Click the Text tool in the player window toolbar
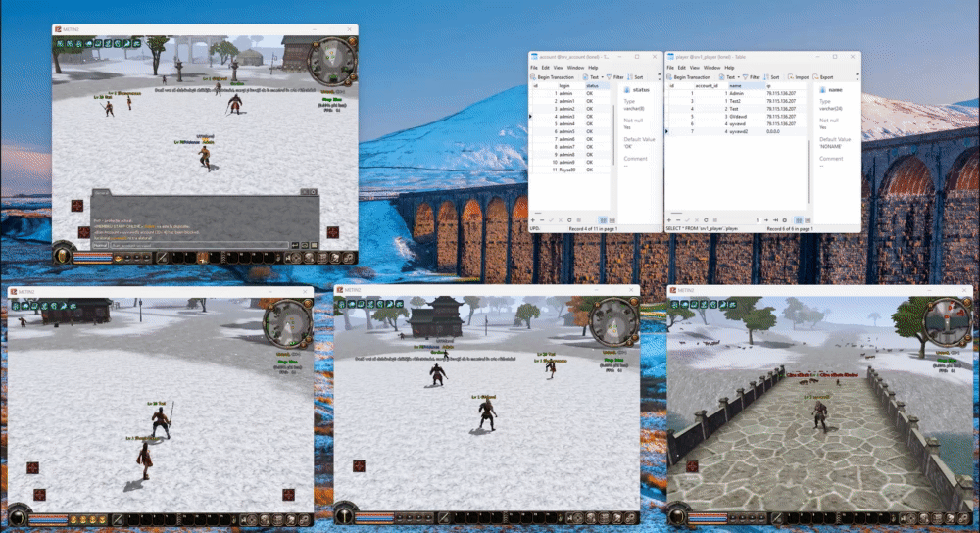The width and height of the screenshot is (980, 533). [727, 77]
